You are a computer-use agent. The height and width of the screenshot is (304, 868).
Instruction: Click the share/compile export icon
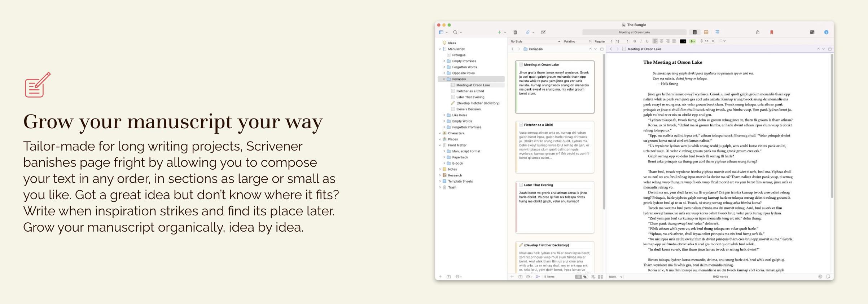point(758,32)
